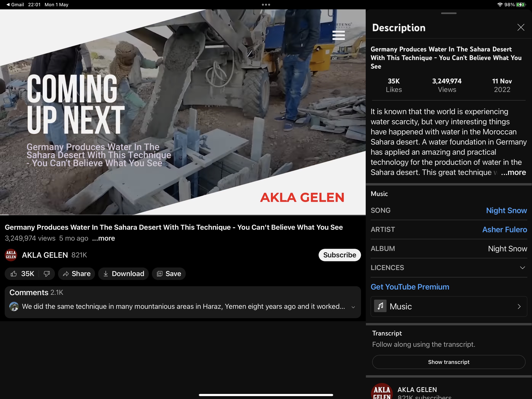Screen dimensions: 532x399
Task: Close the Description panel
Action: (521, 27)
